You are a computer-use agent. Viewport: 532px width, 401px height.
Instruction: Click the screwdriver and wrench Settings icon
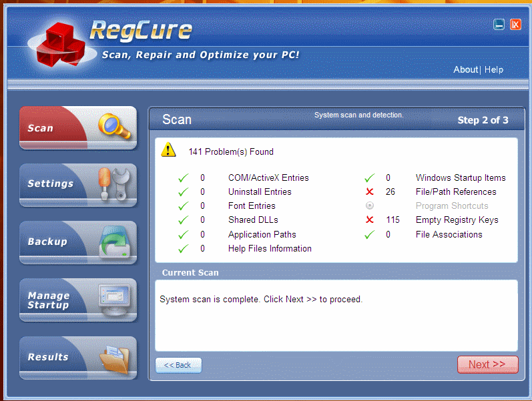114,184
